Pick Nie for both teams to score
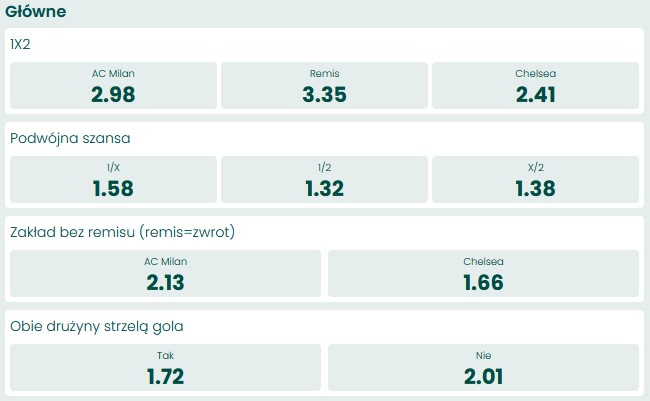The image size is (650, 401). [483, 366]
